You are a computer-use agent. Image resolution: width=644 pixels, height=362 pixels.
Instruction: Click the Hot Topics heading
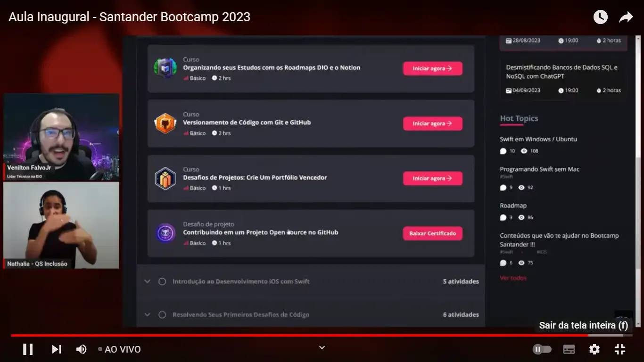pyautogui.click(x=519, y=118)
